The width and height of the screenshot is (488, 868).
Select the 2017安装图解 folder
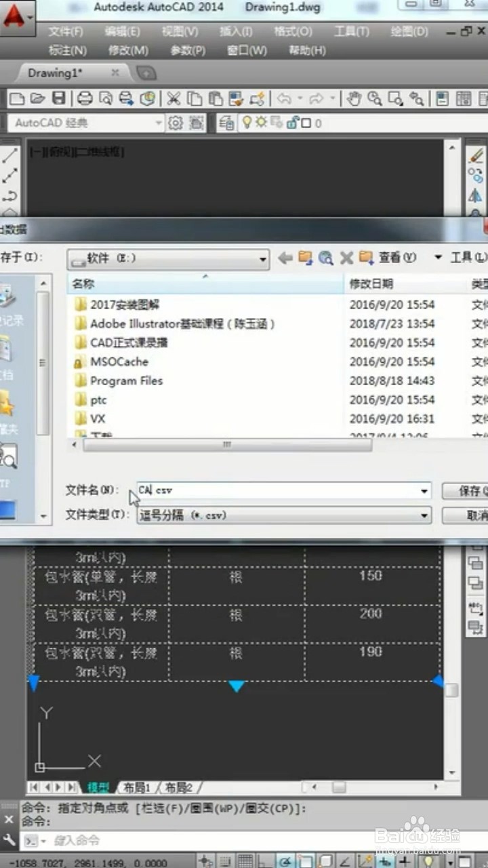pyautogui.click(x=125, y=304)
